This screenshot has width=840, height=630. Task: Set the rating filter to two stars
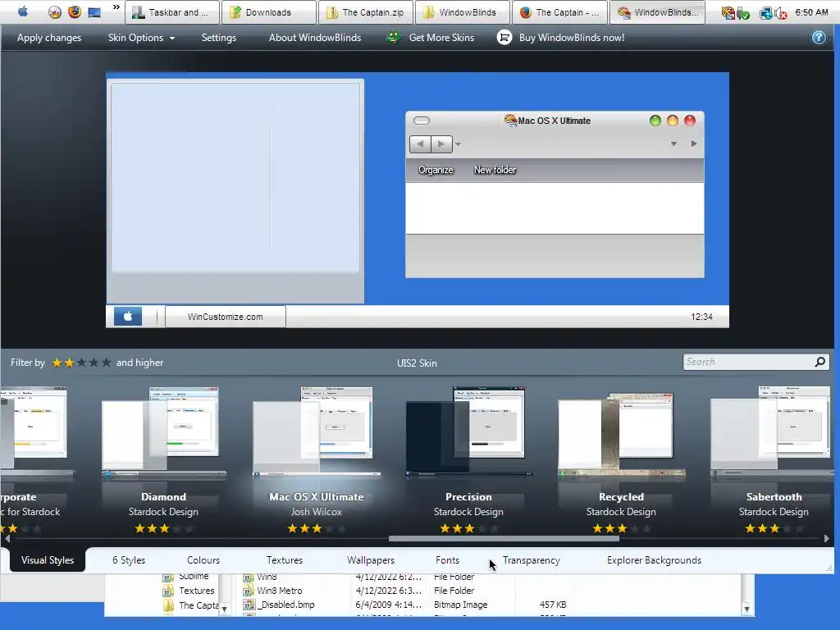pyautogui.click(x=69, y=363)
